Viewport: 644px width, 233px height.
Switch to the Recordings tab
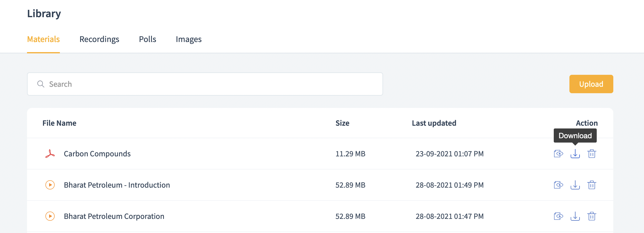tap(99, 39)
